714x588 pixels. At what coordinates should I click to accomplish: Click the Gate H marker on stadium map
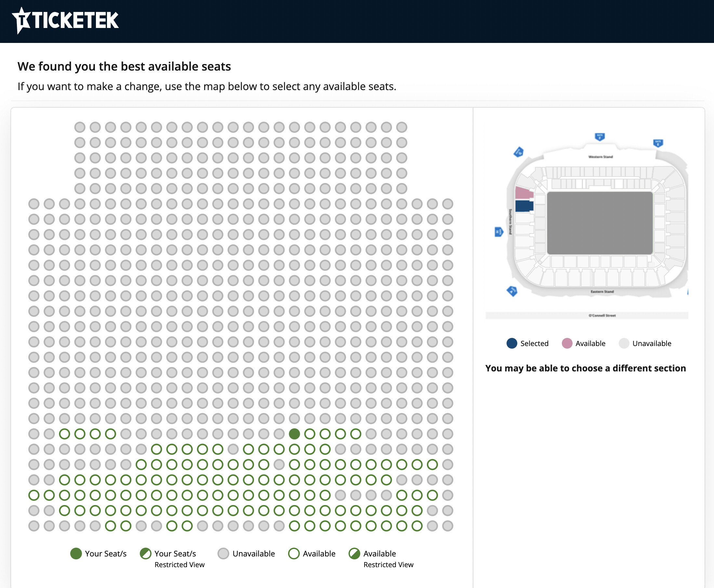[x=499, y=232]
